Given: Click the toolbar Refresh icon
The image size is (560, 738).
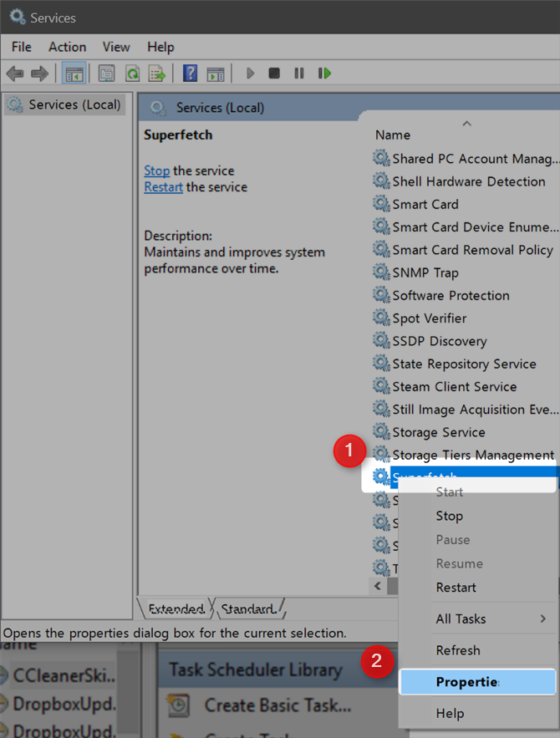Looking at the screenshot, I should [132, 74].
